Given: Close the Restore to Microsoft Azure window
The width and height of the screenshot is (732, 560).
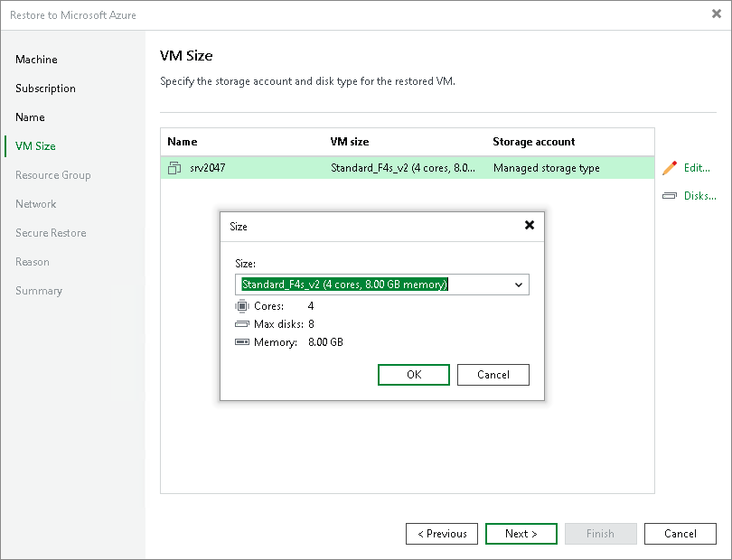Looking at the screenshot, I should (x=717, y=14).
